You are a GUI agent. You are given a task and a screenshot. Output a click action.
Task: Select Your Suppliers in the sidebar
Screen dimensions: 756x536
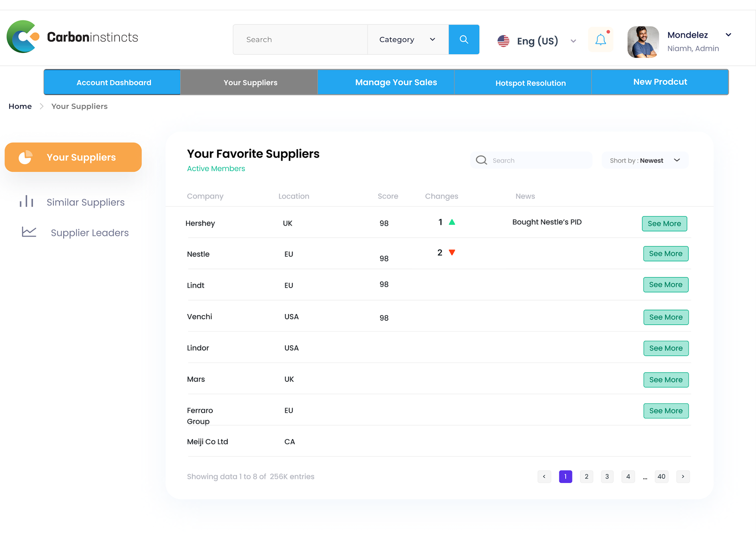click(x=73, y=157)
